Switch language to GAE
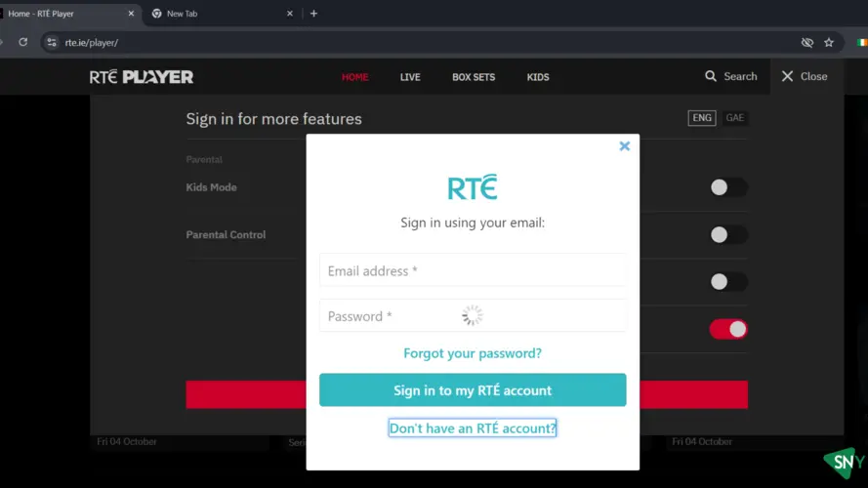This screenshot has width=868, height=488. (734, 118)
